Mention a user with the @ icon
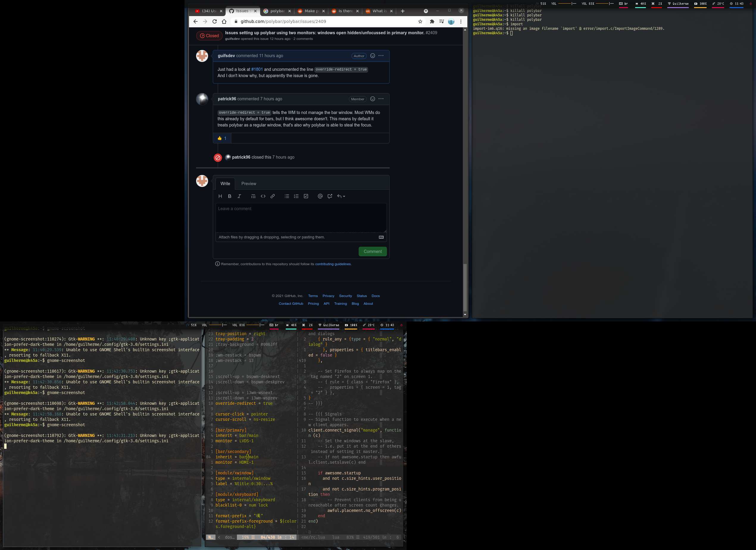 click(x=320, y=196)
